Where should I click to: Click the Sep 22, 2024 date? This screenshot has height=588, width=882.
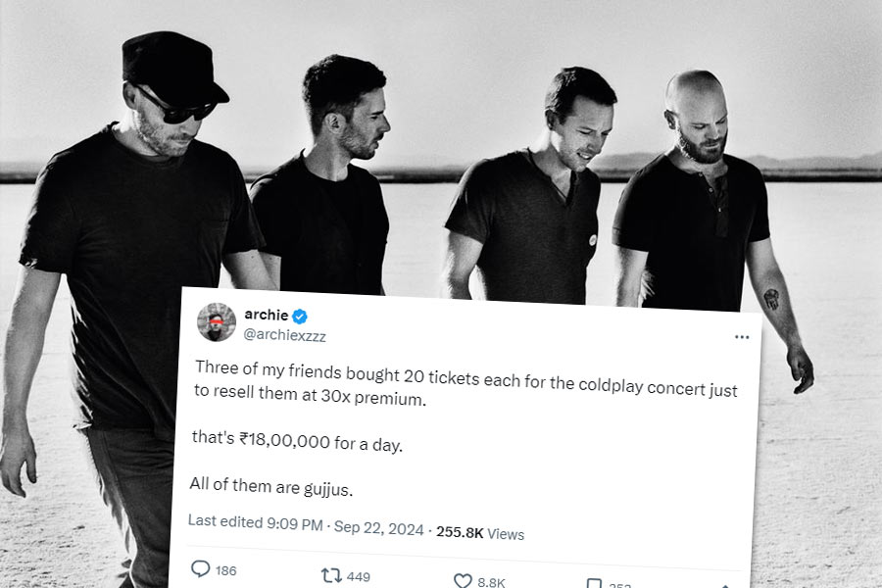pos(378,528)
